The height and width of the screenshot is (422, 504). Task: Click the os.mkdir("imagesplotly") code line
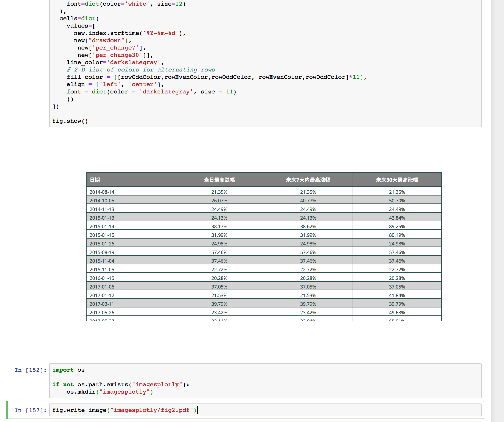click(x=110, y=392)
